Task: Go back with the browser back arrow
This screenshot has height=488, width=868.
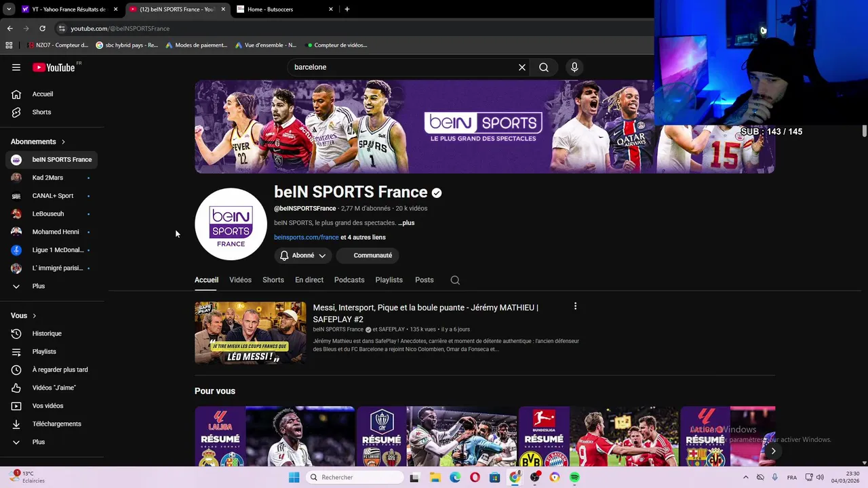Action: point(10,28)
